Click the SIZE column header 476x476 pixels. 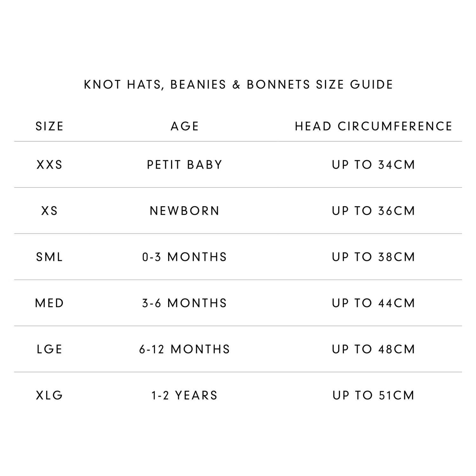[50, 126]
